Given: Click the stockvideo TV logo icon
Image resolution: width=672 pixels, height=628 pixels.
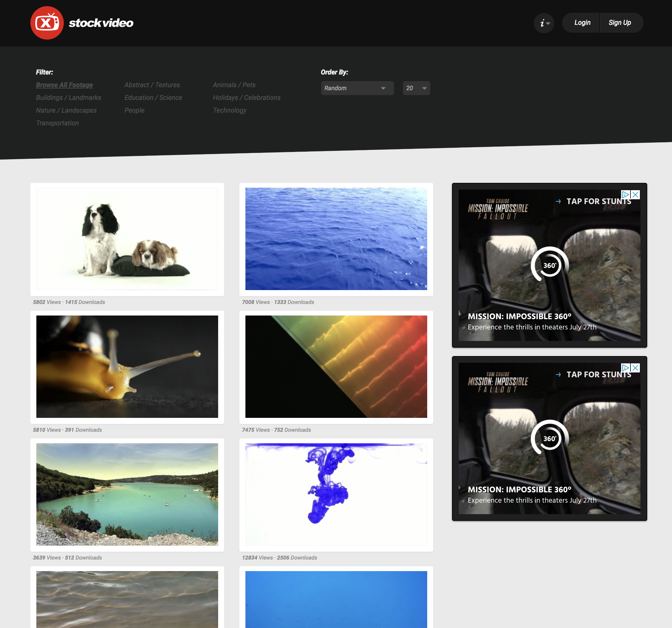Looking at the screenshot, I should 47,23.
